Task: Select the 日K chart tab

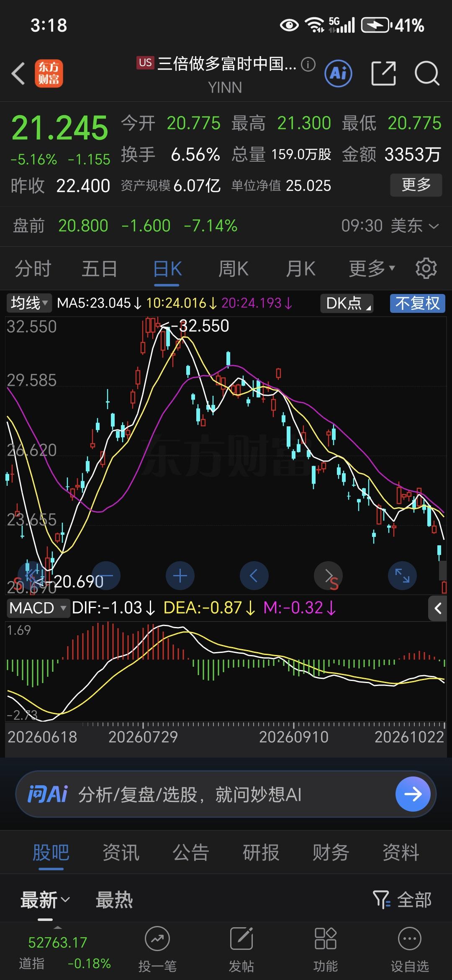Action: [167, 268]
